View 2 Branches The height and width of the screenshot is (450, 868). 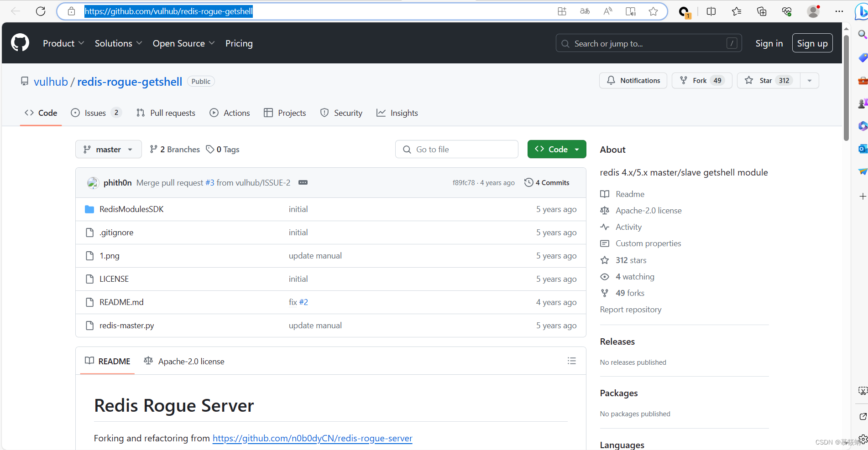click(x=175, y=150)
